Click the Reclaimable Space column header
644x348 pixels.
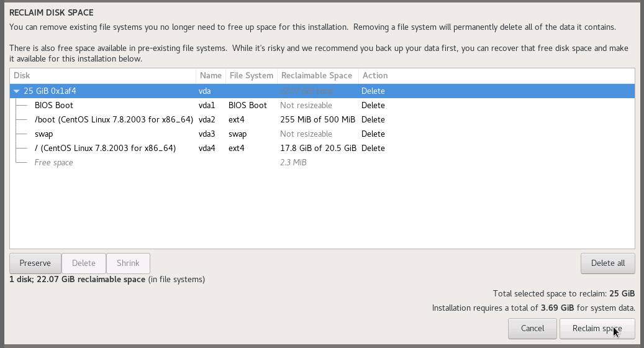[x=317, y=76]
